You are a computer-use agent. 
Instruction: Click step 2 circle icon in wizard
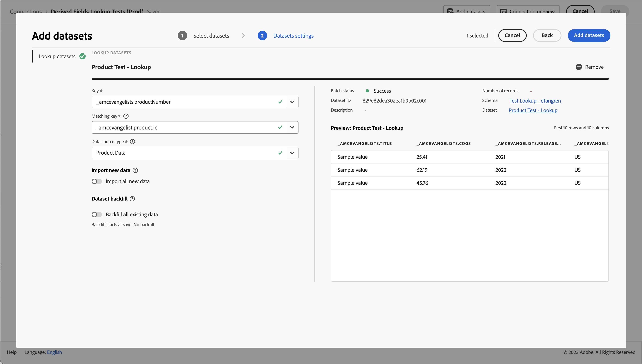point(262,36)
